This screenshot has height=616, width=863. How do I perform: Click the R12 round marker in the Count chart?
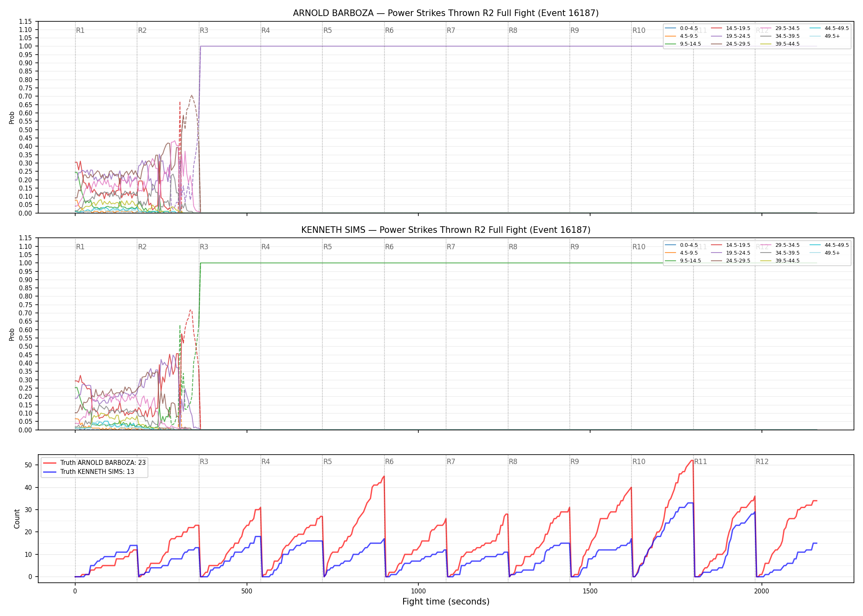coord(762,462)
